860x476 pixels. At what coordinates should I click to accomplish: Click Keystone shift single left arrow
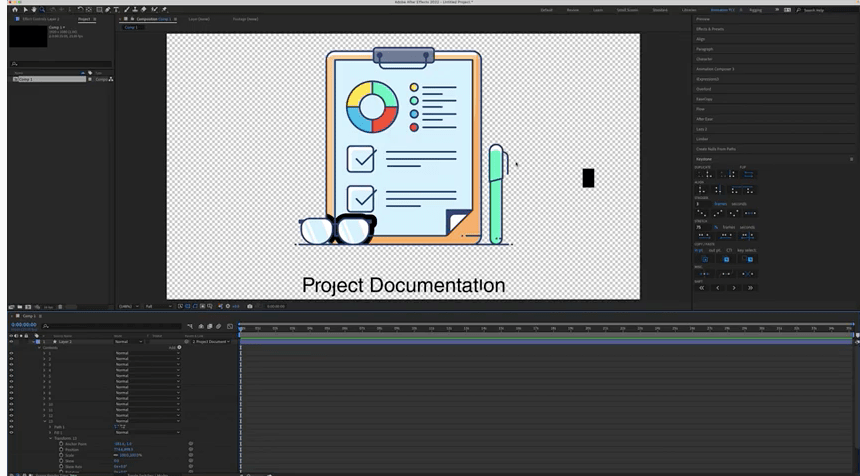click(x=717, y=287)
